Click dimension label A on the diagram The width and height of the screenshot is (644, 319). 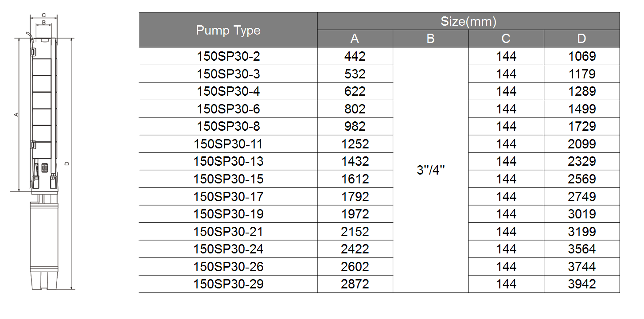(16, 115)
